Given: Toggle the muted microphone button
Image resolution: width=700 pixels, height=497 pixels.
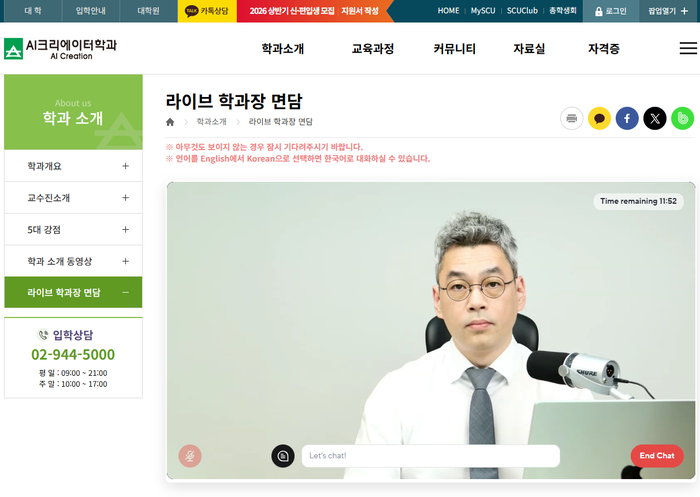Looking at the screenshot, I should [190, 456].
